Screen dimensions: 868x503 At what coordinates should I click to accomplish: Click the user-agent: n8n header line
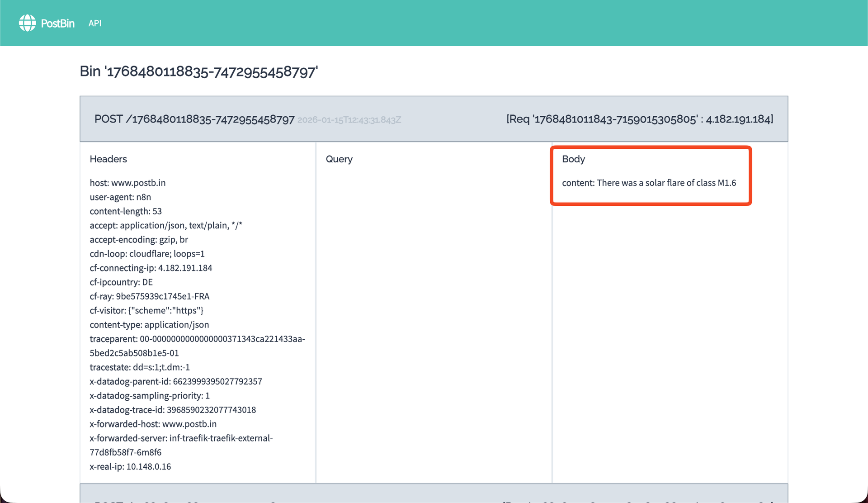120,197
